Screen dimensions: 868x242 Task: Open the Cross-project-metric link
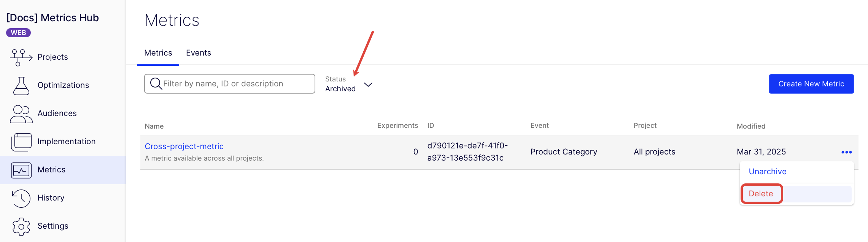coord(184,146)
